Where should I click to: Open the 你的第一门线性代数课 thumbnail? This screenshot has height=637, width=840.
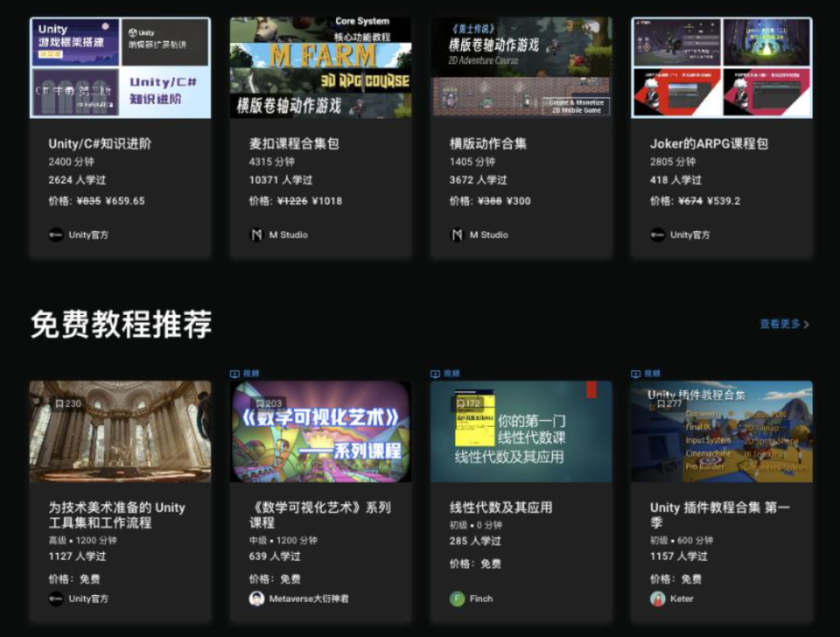pos(521,431)
